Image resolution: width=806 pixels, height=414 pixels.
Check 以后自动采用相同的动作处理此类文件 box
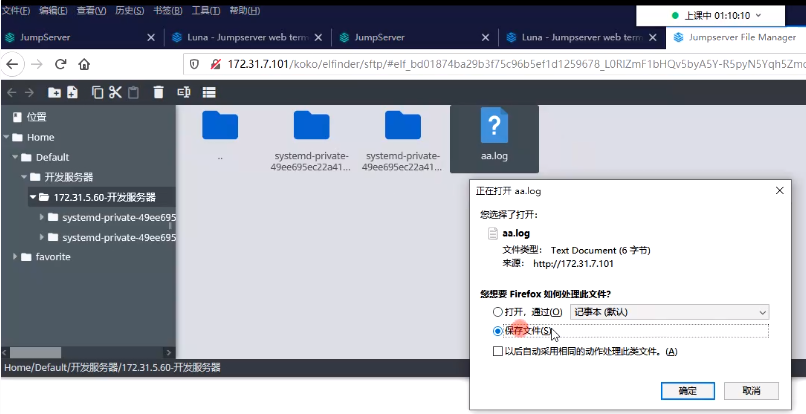coord(498,351)
